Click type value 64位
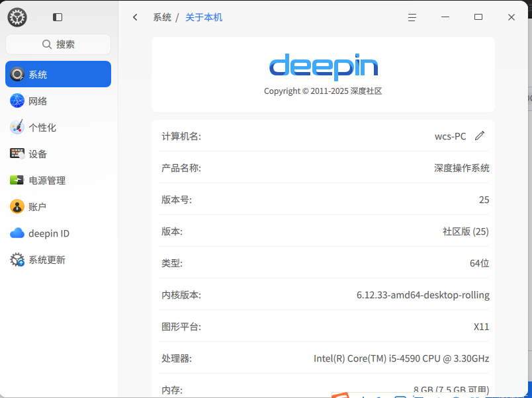This screenshot has width=532, height=398. tap(479, 263)
